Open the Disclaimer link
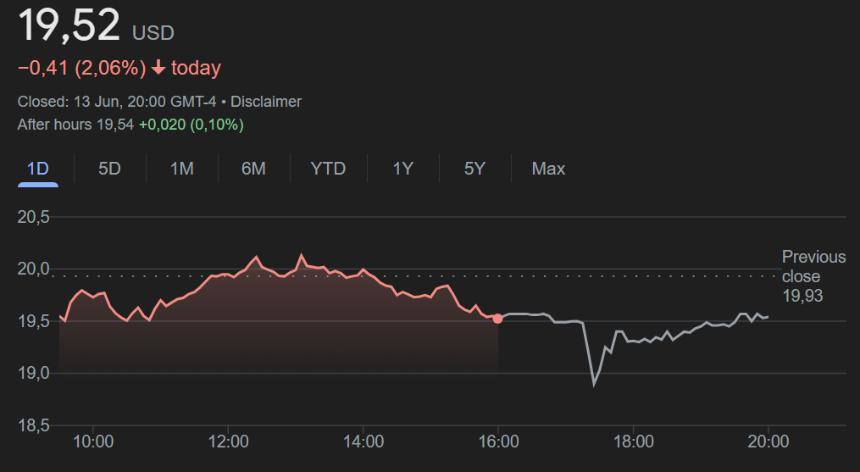 point(267,101)
